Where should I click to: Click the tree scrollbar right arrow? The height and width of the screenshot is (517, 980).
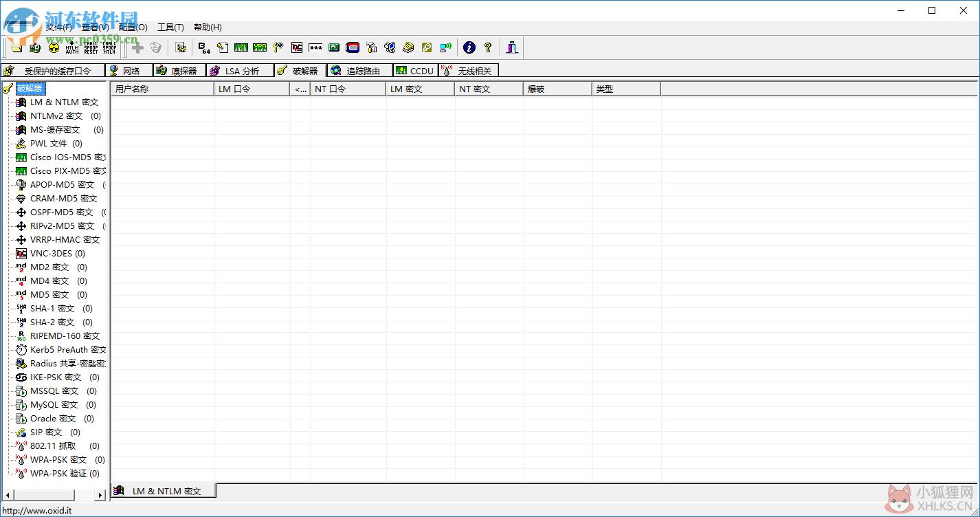(x=100, y=495)
